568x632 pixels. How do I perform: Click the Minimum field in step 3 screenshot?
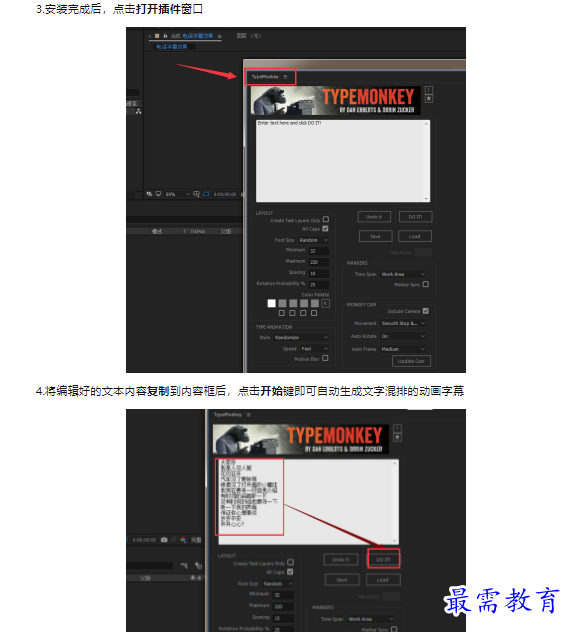tap(319, 251)
